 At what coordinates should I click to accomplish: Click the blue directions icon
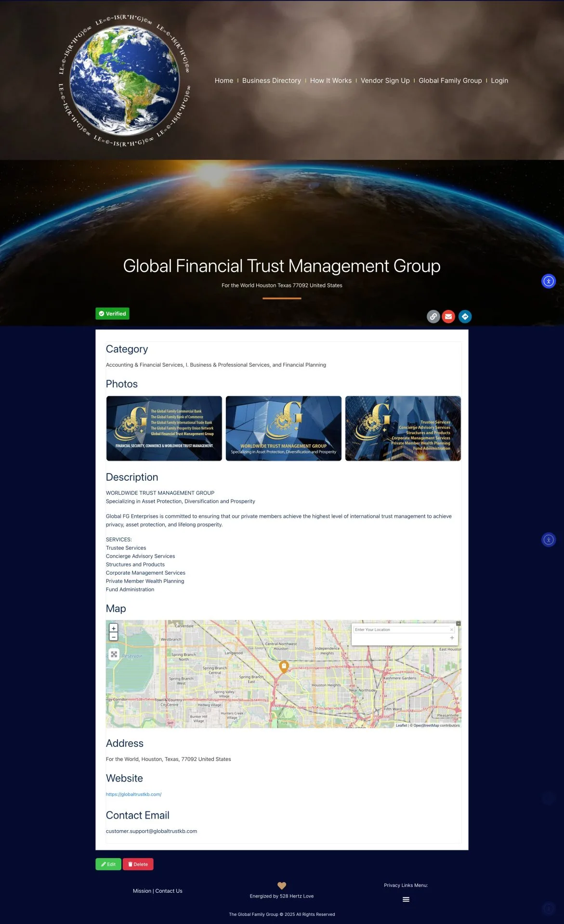[465, 317]
